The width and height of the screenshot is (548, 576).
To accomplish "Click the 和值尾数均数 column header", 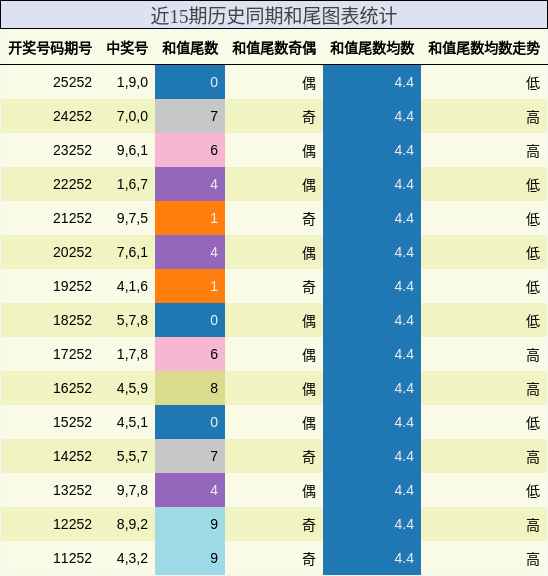I will (x=372, y=48).
